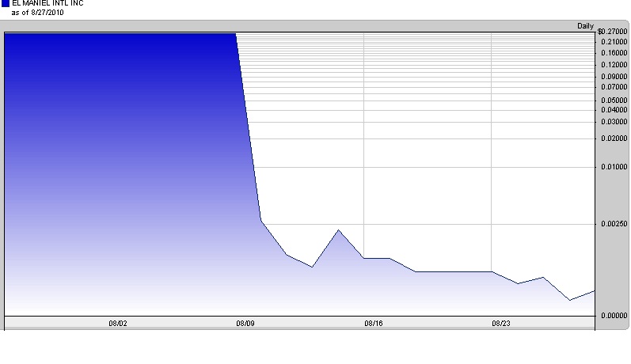631x364 pixels.
Task: Click the small price peak after 08/09
Action: tap(338, 229)
